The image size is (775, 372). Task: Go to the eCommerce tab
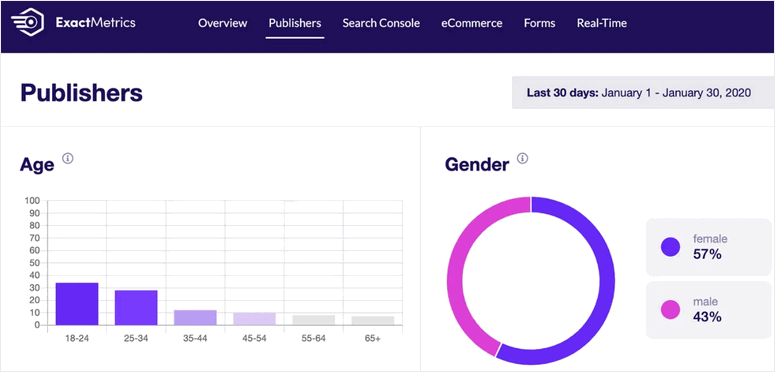(472, 23)
